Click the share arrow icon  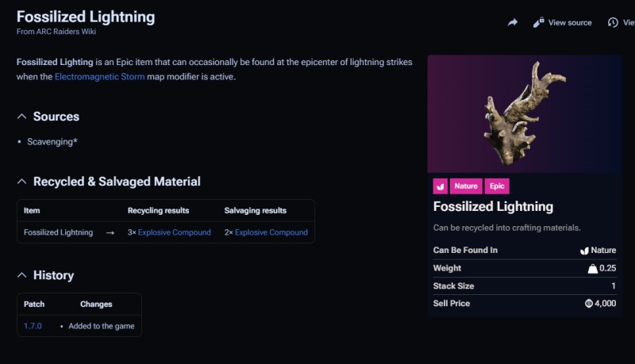tap(513, 23)
